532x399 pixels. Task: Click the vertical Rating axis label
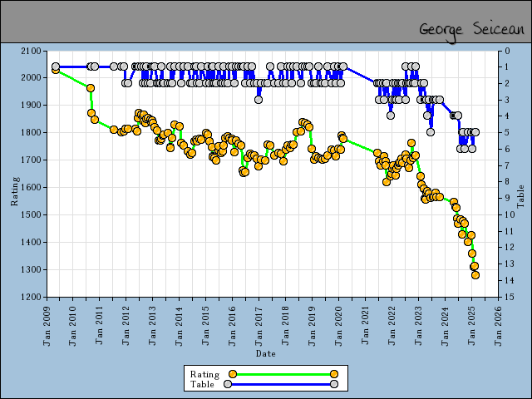coord(14,191)
